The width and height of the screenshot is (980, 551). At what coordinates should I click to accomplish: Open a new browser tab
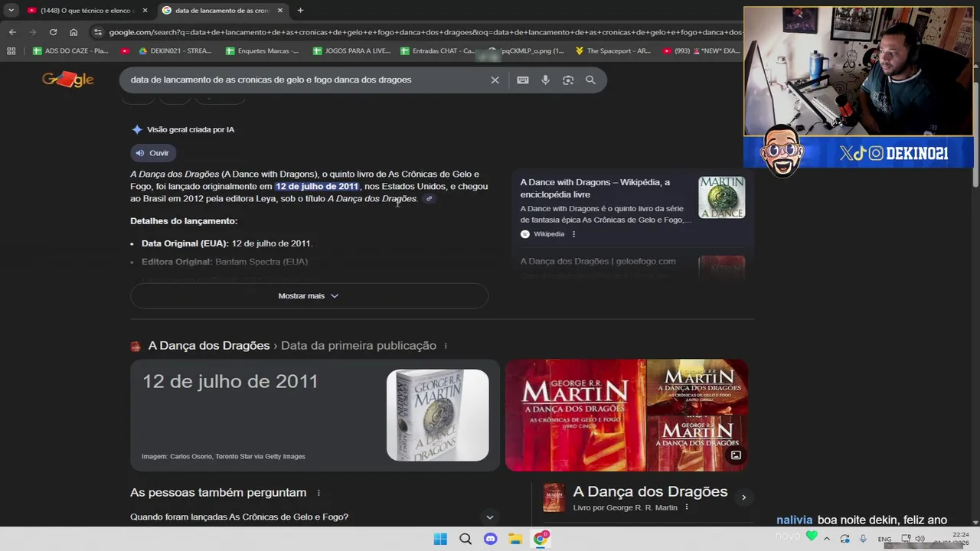coord(300,11)
